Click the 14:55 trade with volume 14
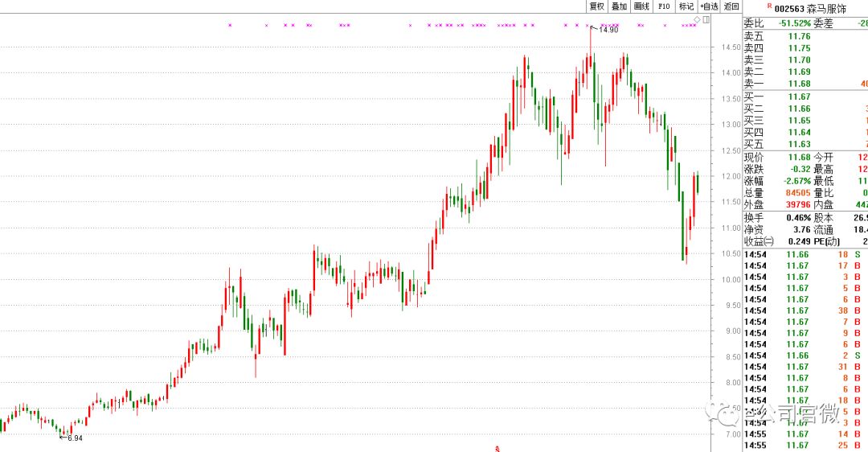 [805, 434]
